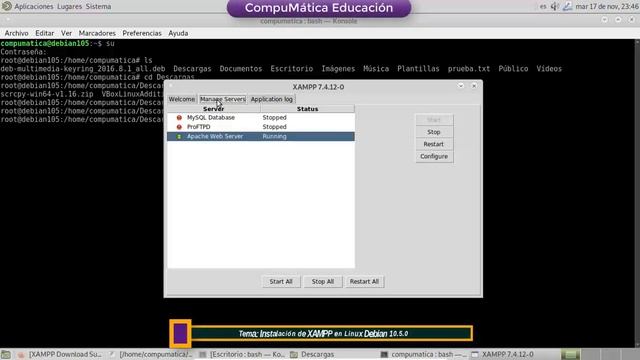Open the Editar menu in Konsole

click(44, 33)
